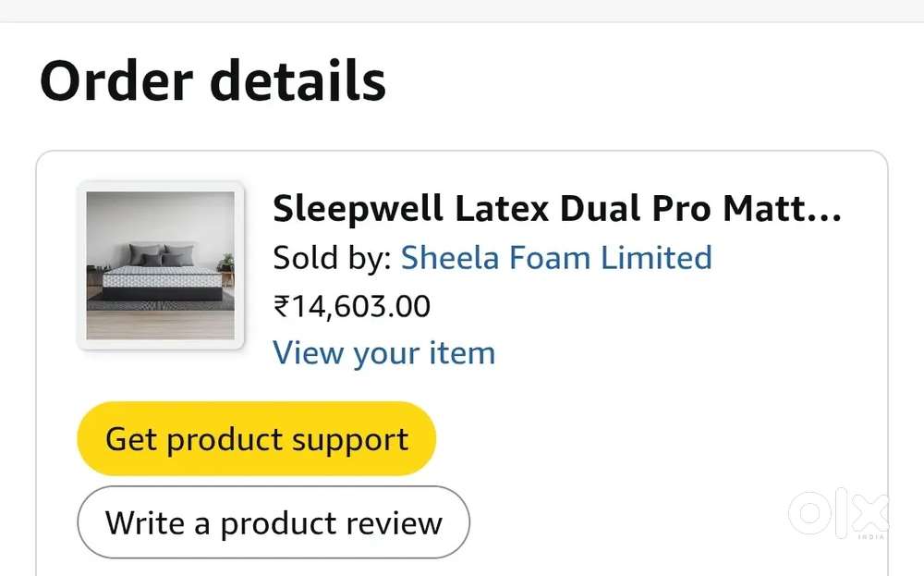Image resolution: width=924 pixels, height=576 pixels.
Task: Click the grey pillows in the mattress photo
Action: click(x=162, y=255)
